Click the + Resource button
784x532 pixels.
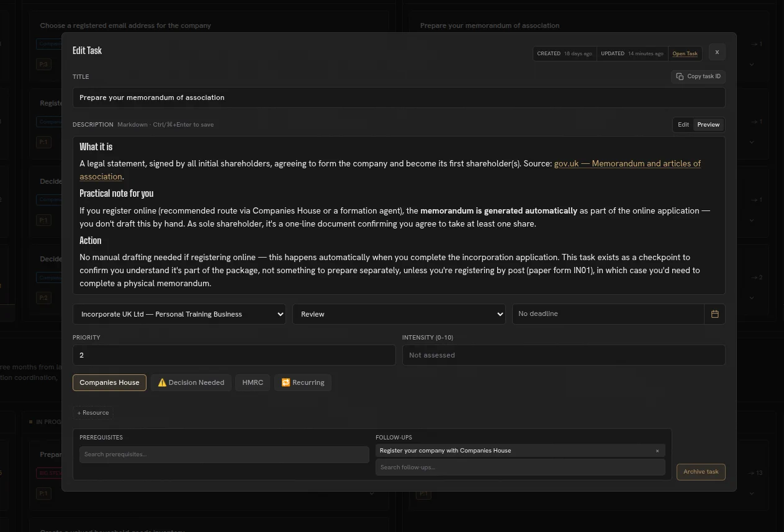pos(93,413)
